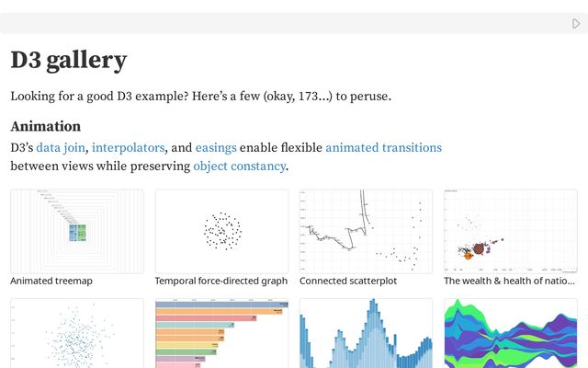This screenshot has width=588, height=368.
Task: Click the Animated treemap caption
Action: click(x=51, y=281)
